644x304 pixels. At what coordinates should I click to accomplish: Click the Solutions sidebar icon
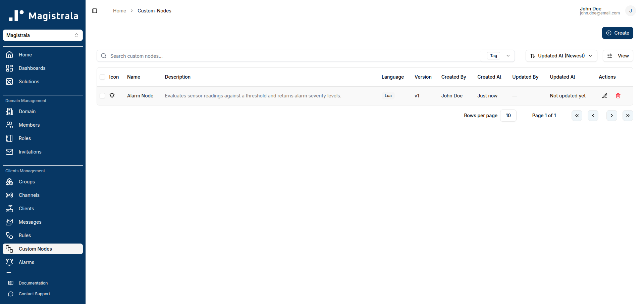coord(9,82)
